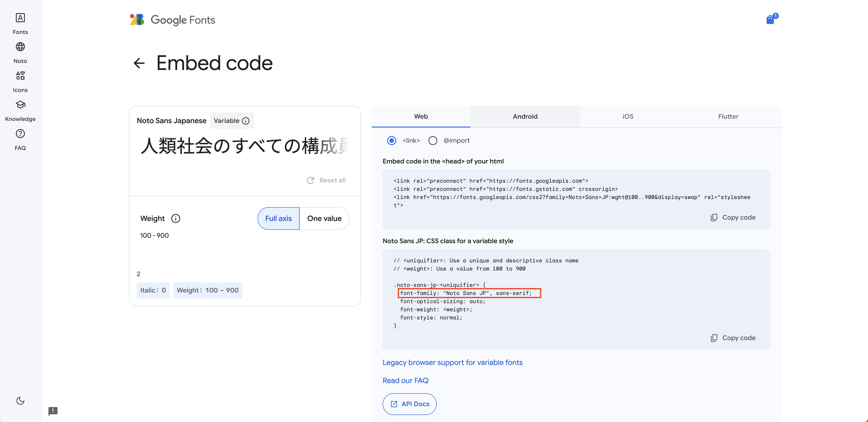This screenshot has height=422, width=868.
Task: Switch weight mode to One value
Action: [324, 218]
